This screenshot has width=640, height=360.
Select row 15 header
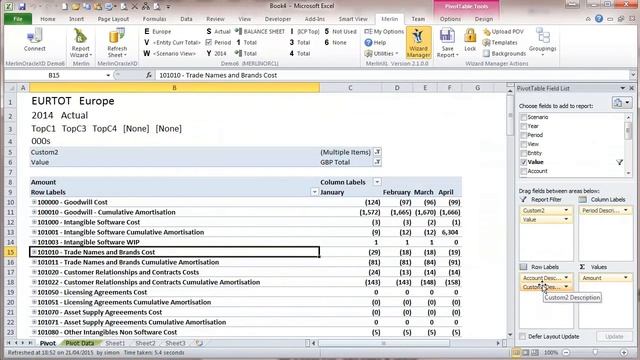[x=10, y=252]
